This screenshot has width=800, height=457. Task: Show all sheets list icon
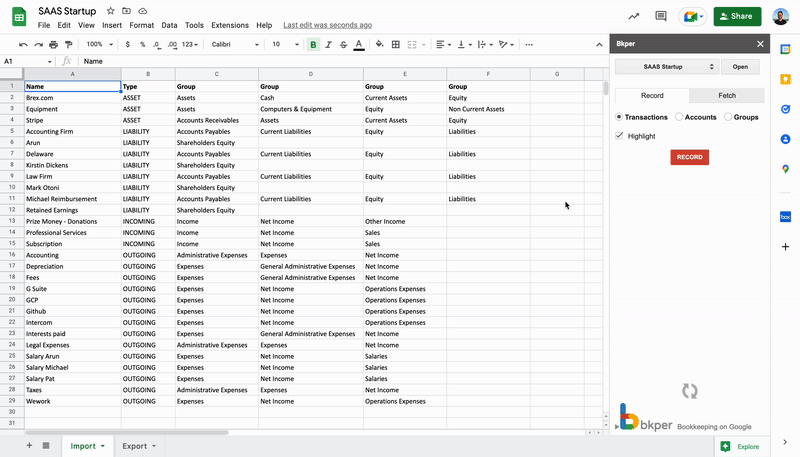pyautogui.click(x=46, y=446)
